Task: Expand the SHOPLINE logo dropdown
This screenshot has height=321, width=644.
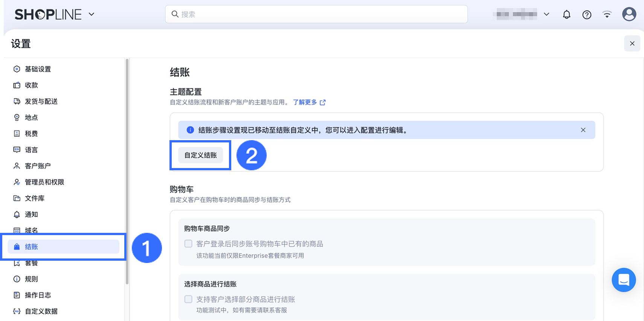Action: [x=92, y=15]
